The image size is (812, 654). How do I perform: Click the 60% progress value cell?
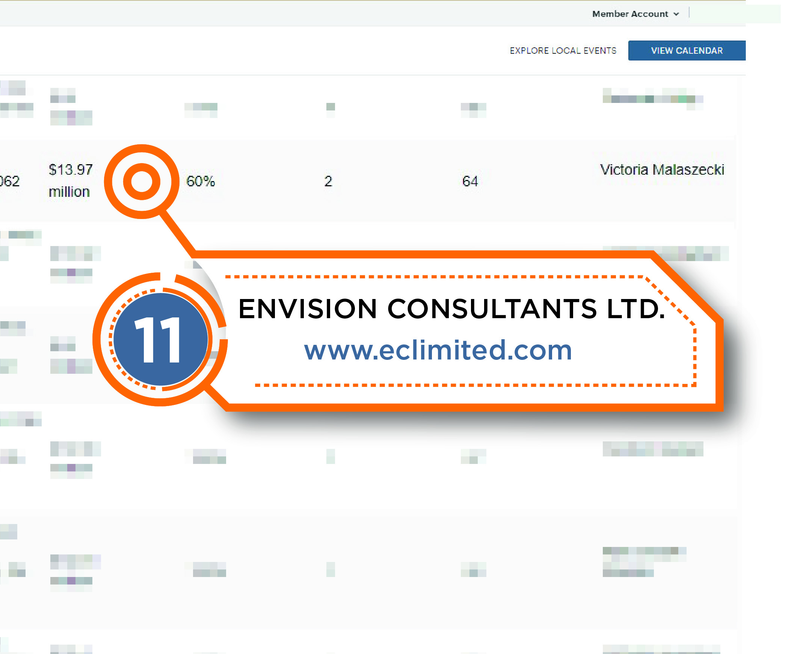pos(201,181)
